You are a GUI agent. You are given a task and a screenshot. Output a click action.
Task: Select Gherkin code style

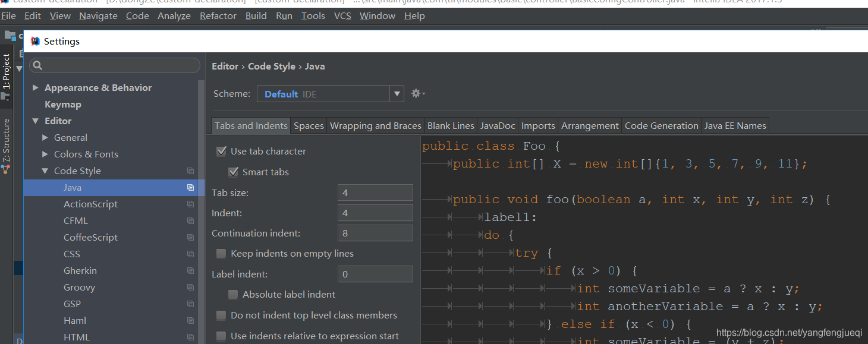[x=80, y=271]
